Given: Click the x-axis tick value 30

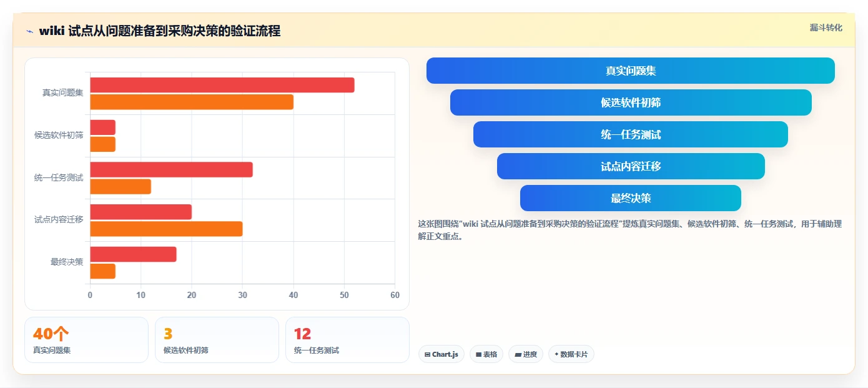Looking at the screenshot, I should [242, 295].
